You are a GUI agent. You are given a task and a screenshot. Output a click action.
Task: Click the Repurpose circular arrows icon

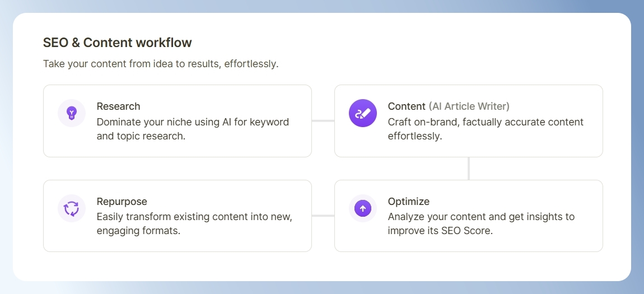(72, 208)
